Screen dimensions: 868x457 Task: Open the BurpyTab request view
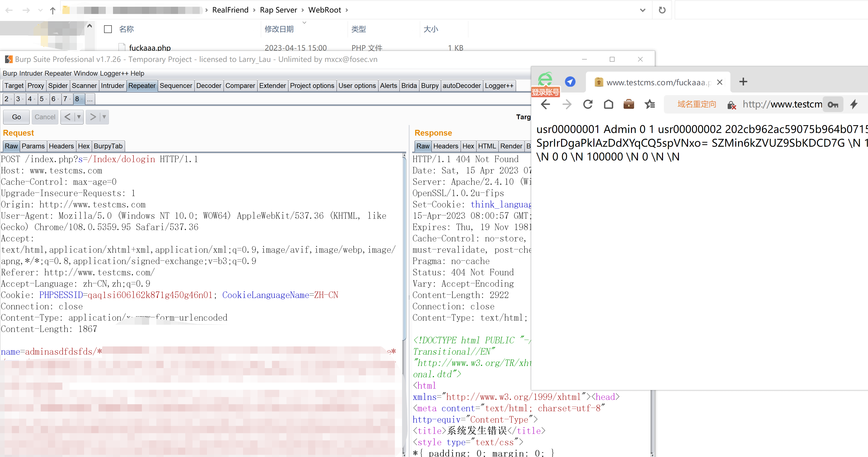(108, 146)
